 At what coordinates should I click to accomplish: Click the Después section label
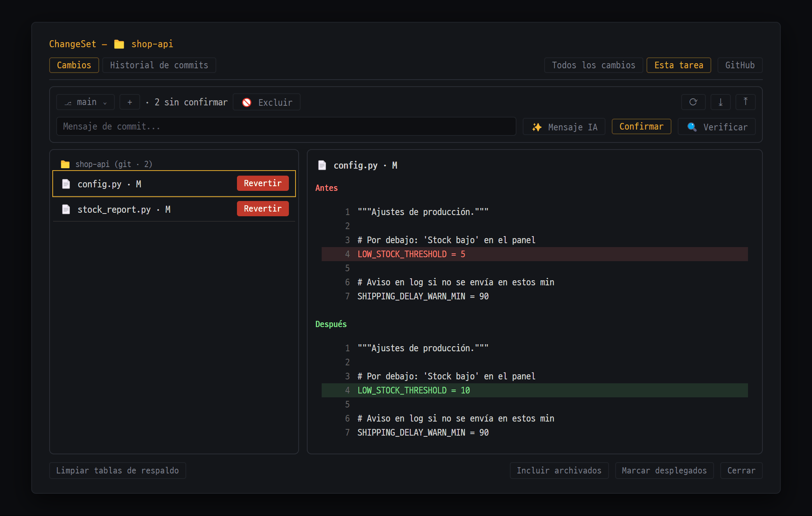(331, 324)
